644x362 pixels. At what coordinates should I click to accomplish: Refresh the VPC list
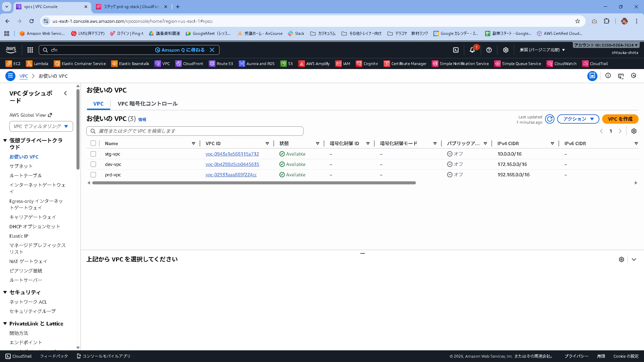(x=550, y=119)
